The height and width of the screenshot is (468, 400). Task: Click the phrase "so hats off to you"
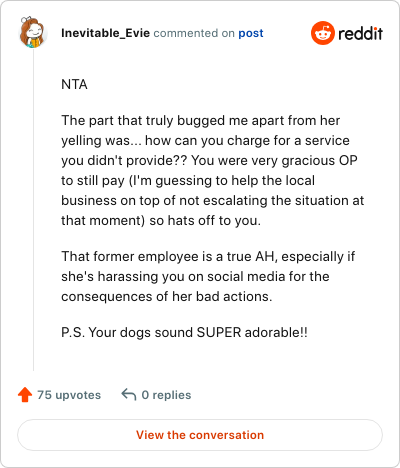point(205,221)
